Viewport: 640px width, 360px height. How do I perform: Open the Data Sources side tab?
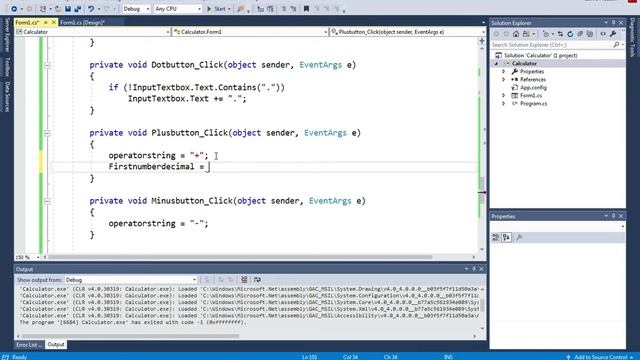coord(7,96)
